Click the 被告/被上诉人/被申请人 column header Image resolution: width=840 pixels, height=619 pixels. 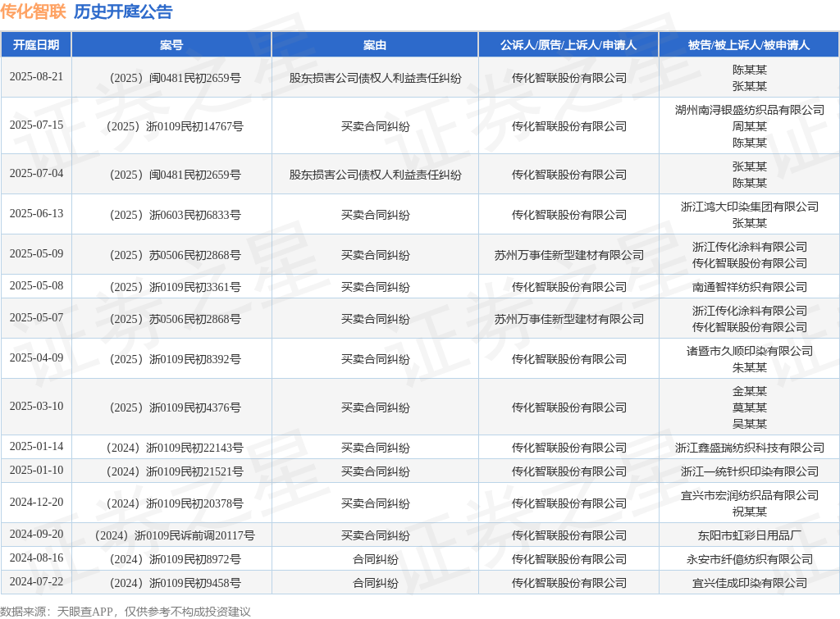749,45
